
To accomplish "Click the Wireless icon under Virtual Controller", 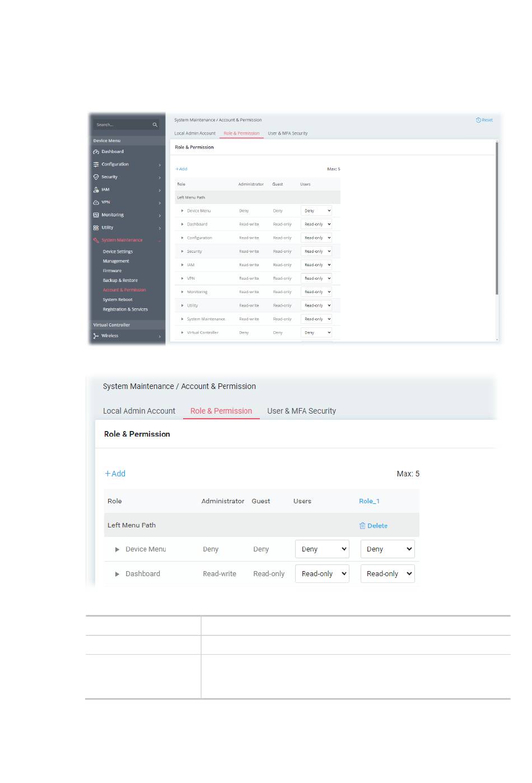I will pos(96,336).
